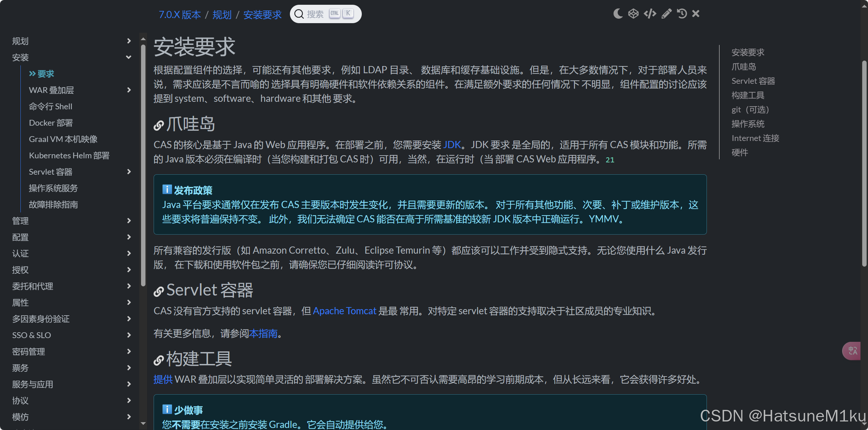Click the pink translate floating icon
The image size is (868, 430).
point(852,351)
